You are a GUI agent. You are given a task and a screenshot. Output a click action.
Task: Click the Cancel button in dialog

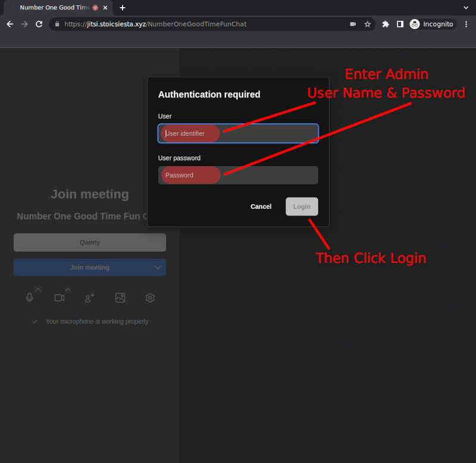pyautogui.click(x=261, y=207)
